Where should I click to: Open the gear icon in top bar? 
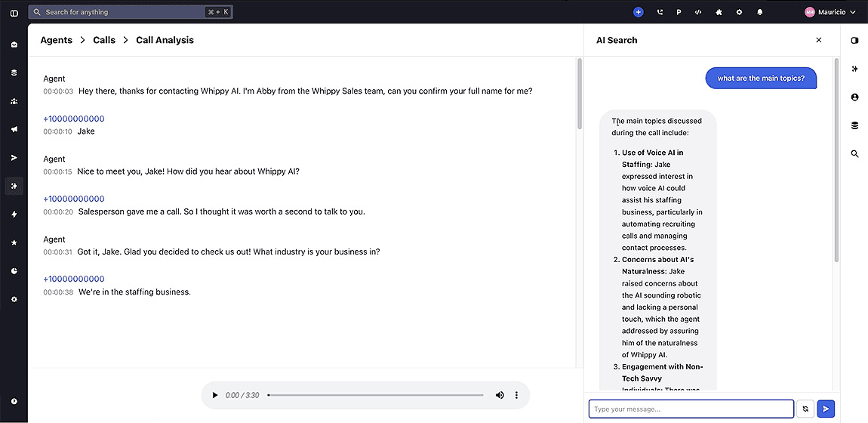739,12
